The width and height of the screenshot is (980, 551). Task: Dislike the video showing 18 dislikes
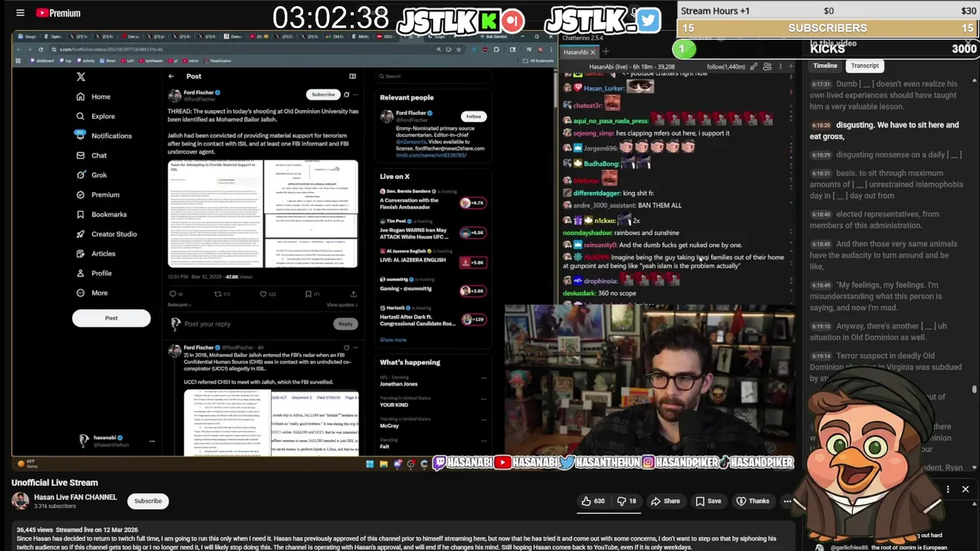[627, 501]
